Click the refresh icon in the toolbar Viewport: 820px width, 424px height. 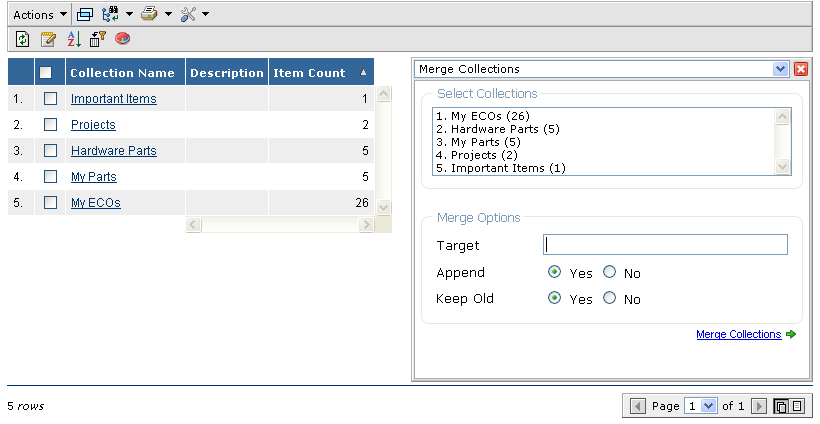click(22, 40)
